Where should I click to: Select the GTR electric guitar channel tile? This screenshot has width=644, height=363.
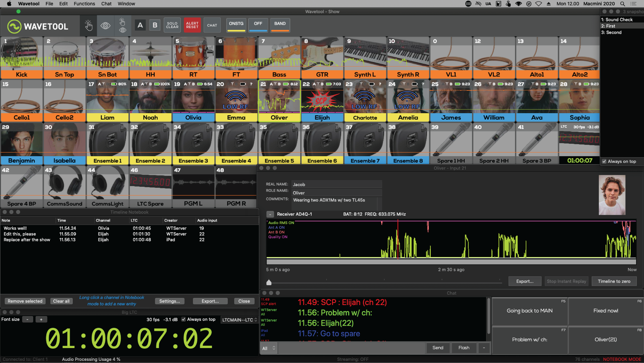[322, 58]
